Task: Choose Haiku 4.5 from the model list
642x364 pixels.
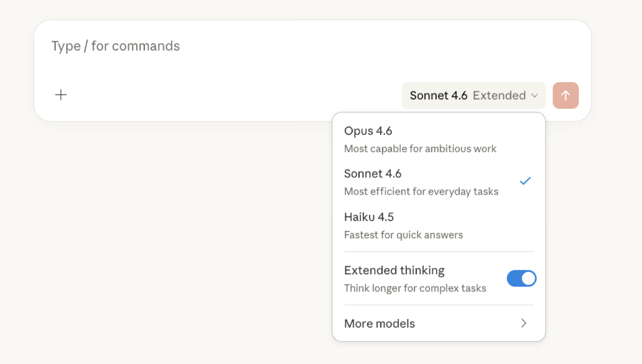Action: click(x=369, y=217)
